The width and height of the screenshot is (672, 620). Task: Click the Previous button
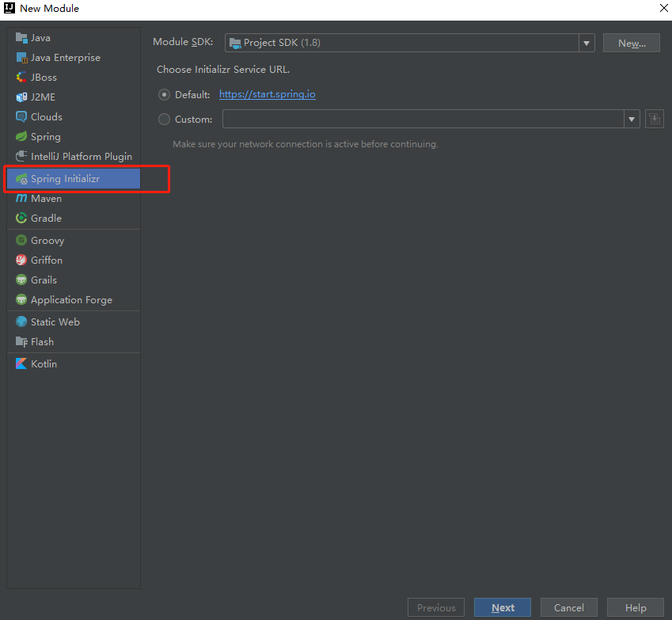click(436, 607)
